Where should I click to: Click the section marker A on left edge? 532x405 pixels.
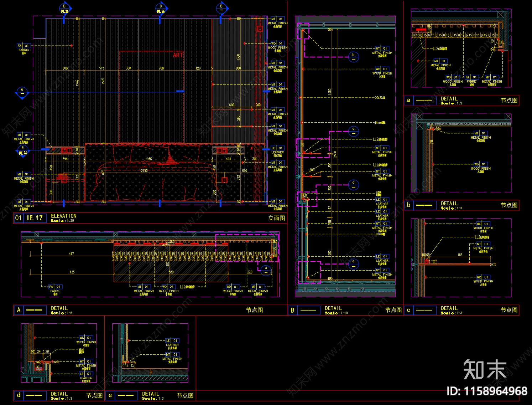(x=22, y=92)
